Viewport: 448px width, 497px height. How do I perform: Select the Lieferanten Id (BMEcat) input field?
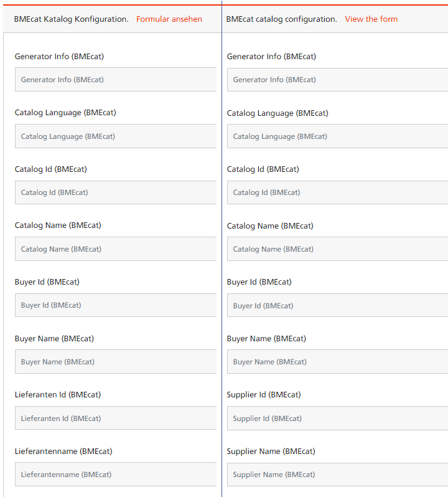(x=116, y=419)
